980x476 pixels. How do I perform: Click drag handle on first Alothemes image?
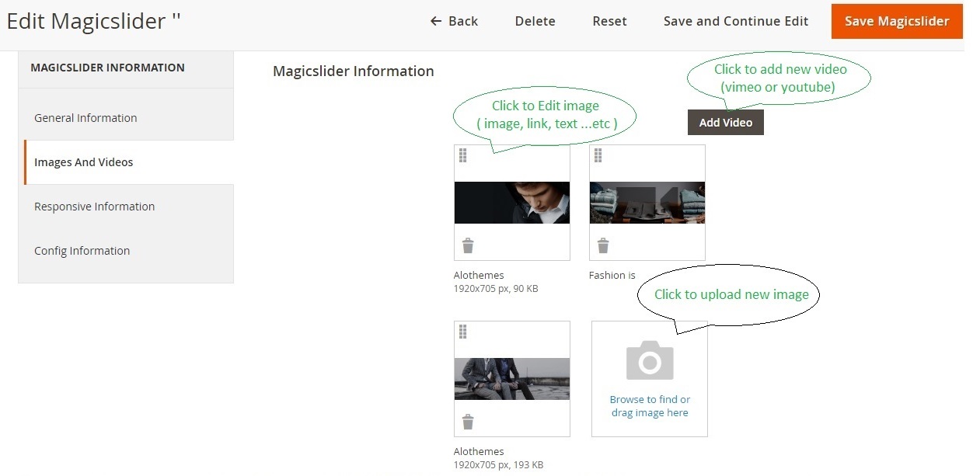(463, 156)
